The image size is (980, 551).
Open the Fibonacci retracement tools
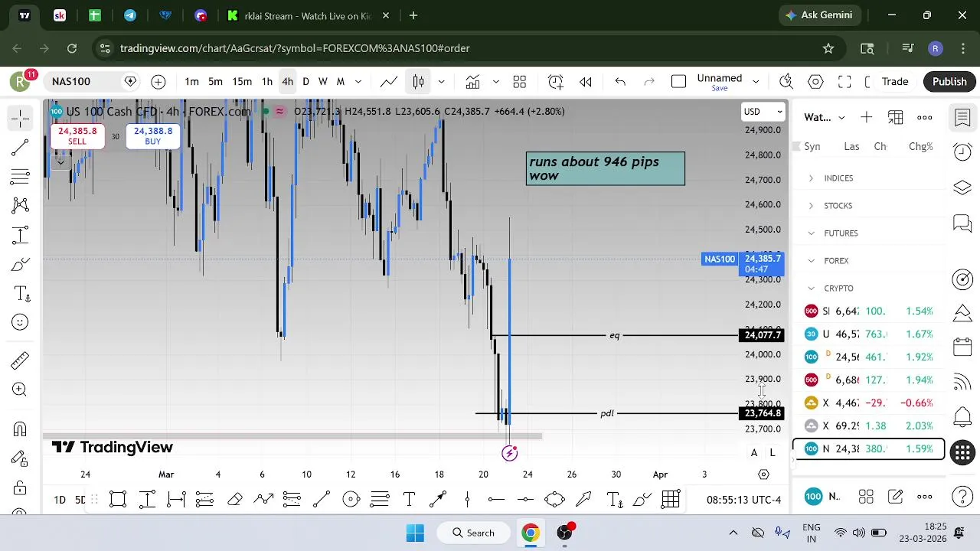[21, 176]
